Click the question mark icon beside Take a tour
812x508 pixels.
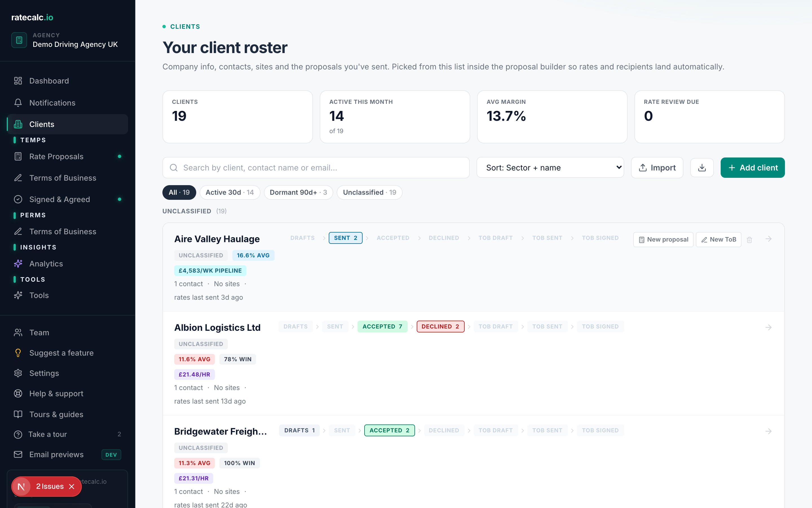tap(18, 434)
